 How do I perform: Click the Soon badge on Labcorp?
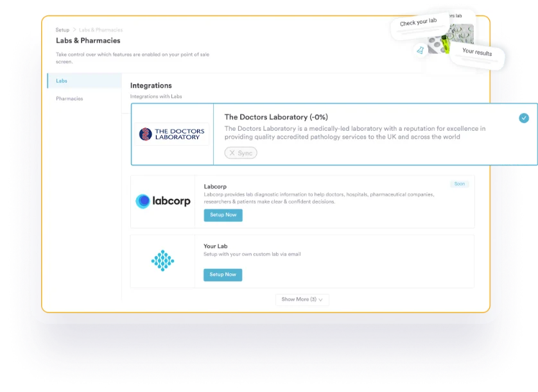pos(460,184)
